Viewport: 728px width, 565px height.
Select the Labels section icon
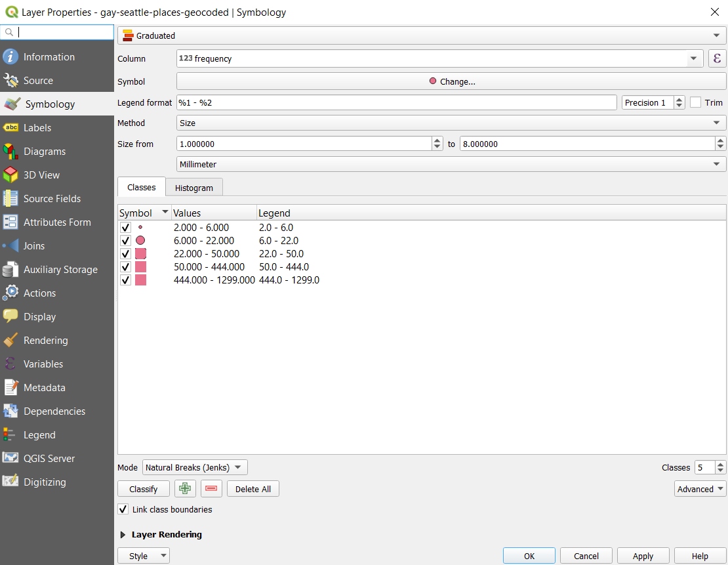click(x=10, y=128)
